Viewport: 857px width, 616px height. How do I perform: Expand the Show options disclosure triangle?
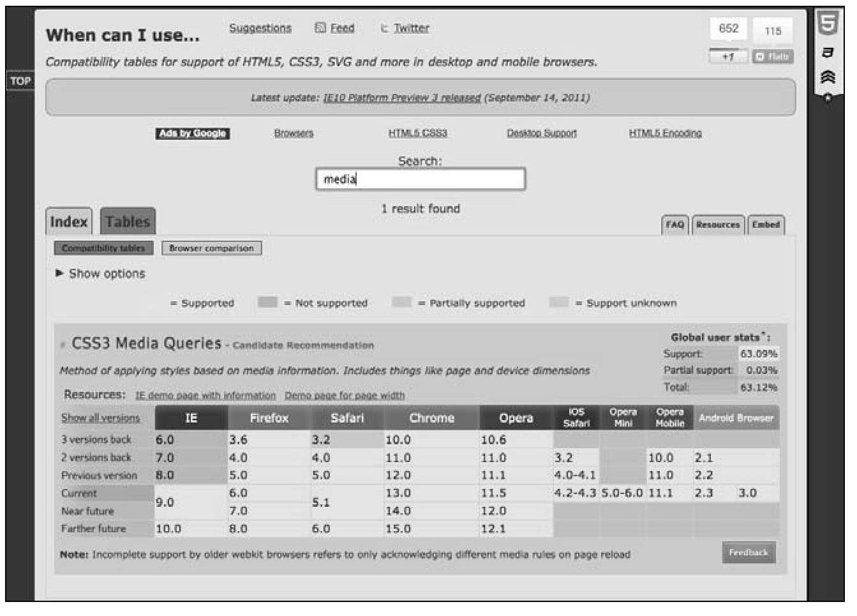(x=59, y=273)
